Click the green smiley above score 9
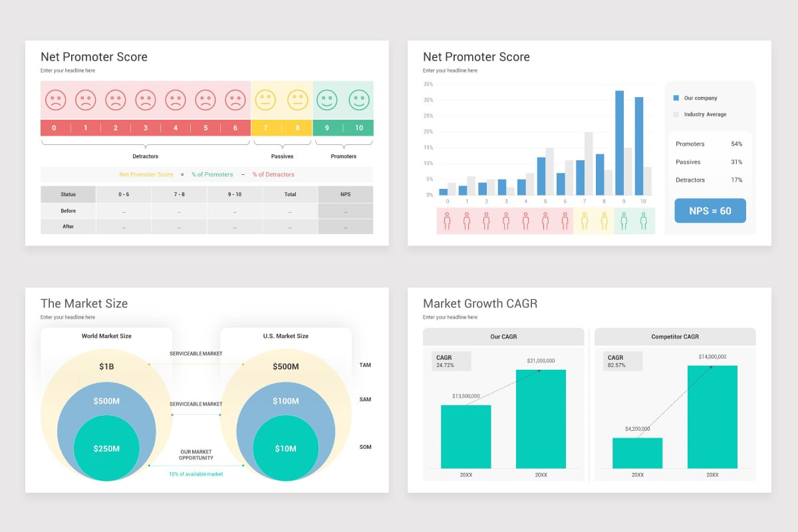The height and width of the screenshot is (532, 798). (x=327, y=100)
